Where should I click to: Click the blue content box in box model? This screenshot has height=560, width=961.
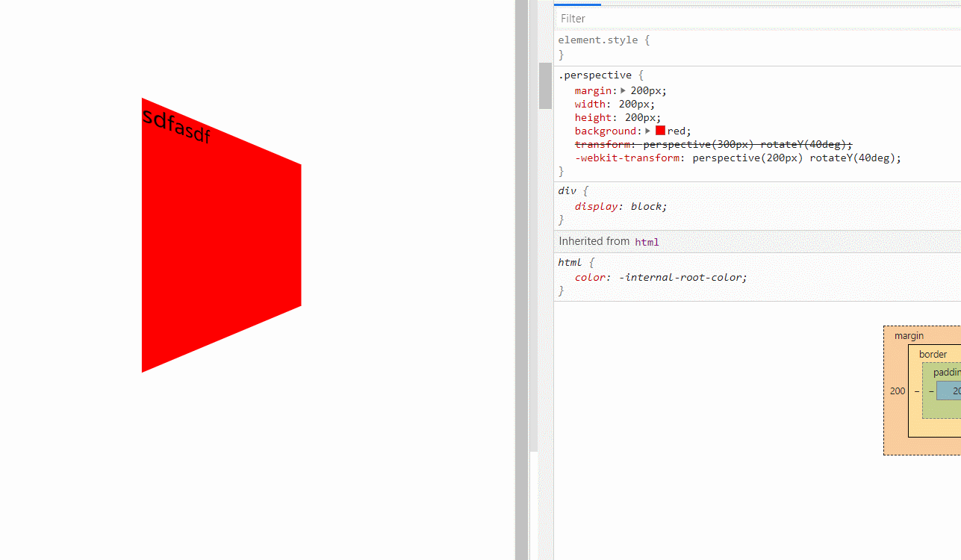click(949, 391)
